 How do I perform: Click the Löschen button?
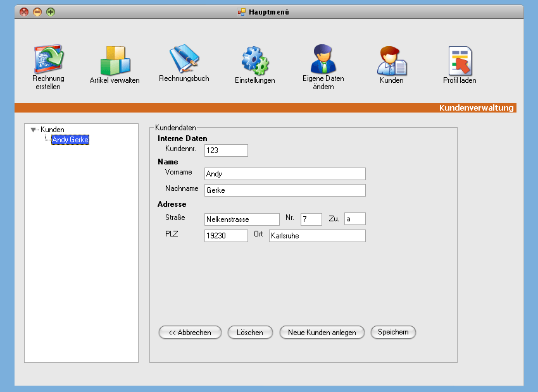click(x=250, y=333)
